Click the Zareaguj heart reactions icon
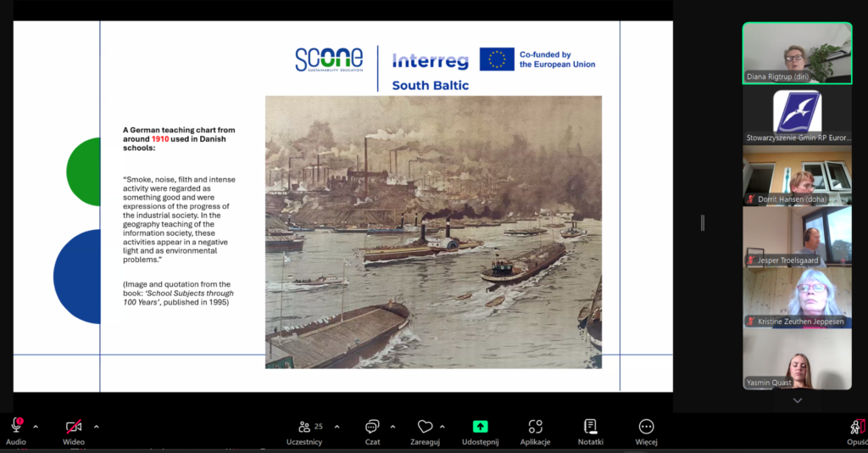868x453 pixels. tap(426, 427)
